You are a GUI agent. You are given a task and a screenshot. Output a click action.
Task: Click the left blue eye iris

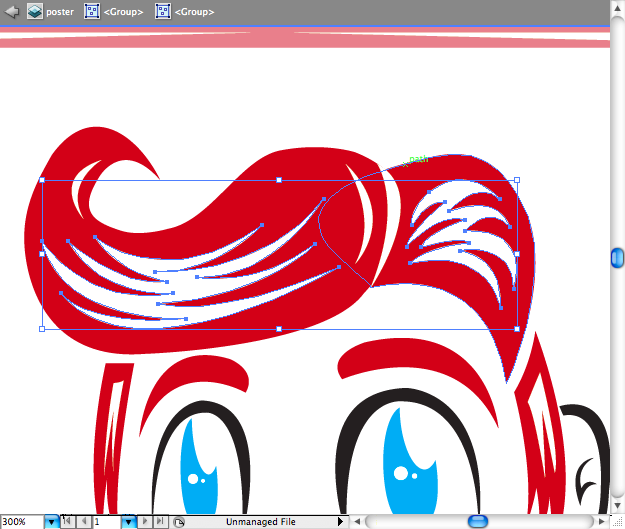[198, 466]
